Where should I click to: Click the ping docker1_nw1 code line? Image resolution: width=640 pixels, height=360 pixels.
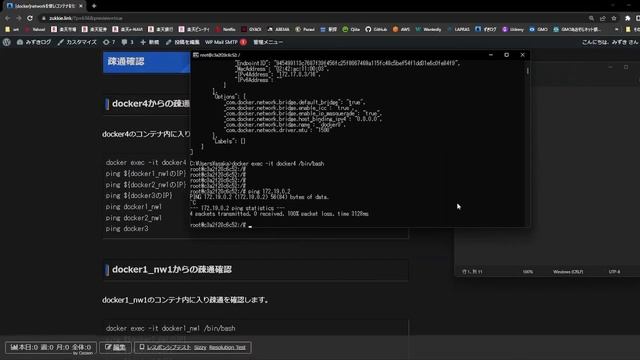[134, 207]
